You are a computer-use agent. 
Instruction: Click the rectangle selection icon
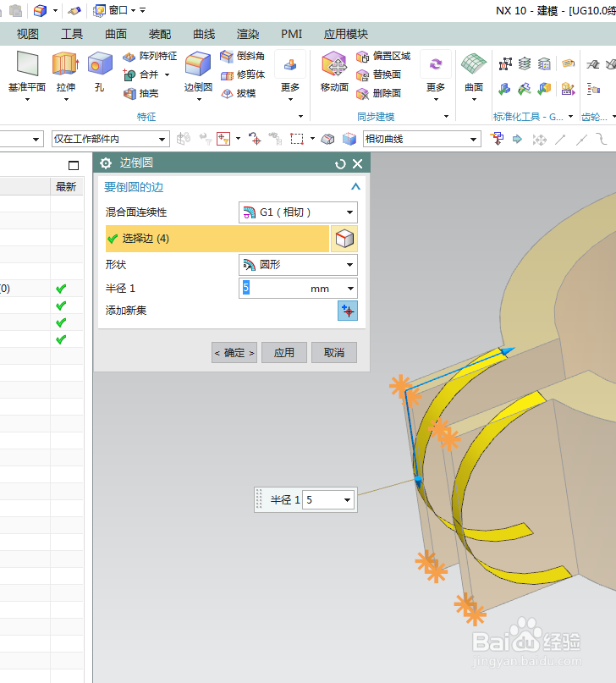coord(297,139)
